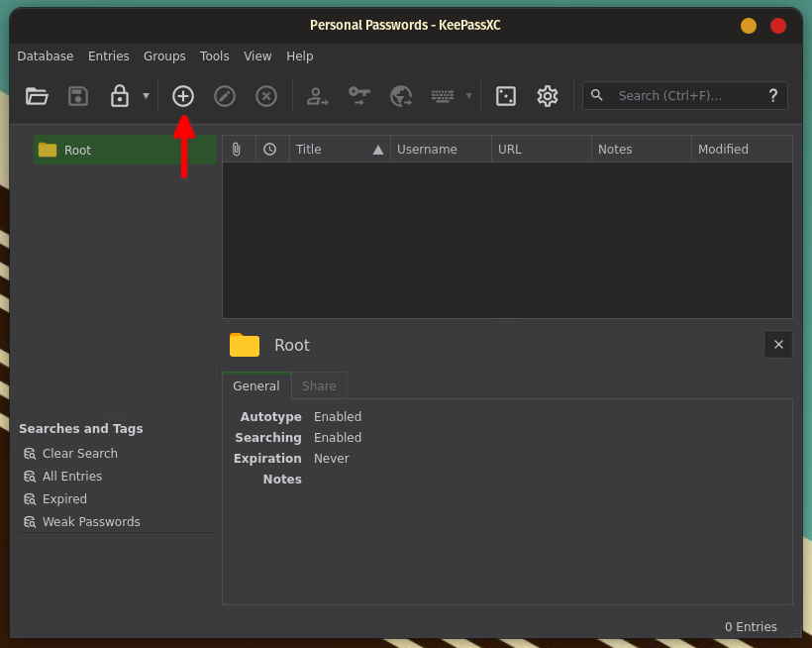Click the red close window button
Screen dimensions: 812x648
778,26
